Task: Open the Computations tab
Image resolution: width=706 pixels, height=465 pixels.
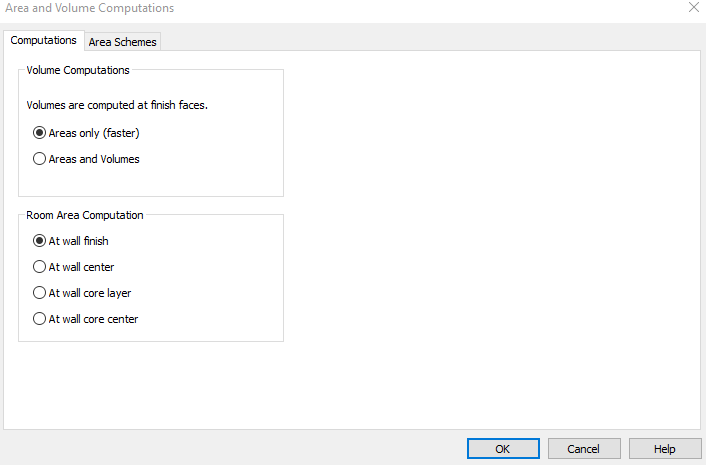Action: point(44,41)
